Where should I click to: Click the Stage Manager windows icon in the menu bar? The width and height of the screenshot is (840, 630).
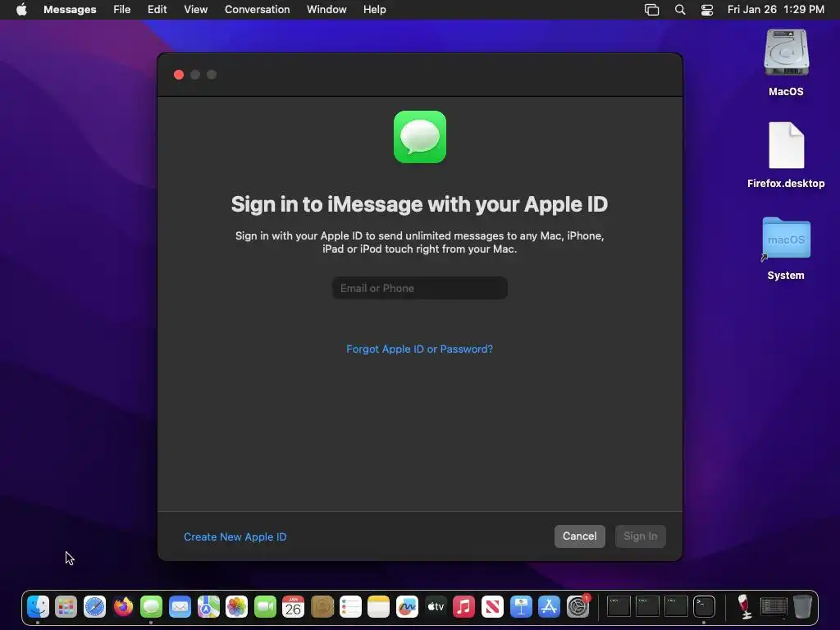point(651,10)
